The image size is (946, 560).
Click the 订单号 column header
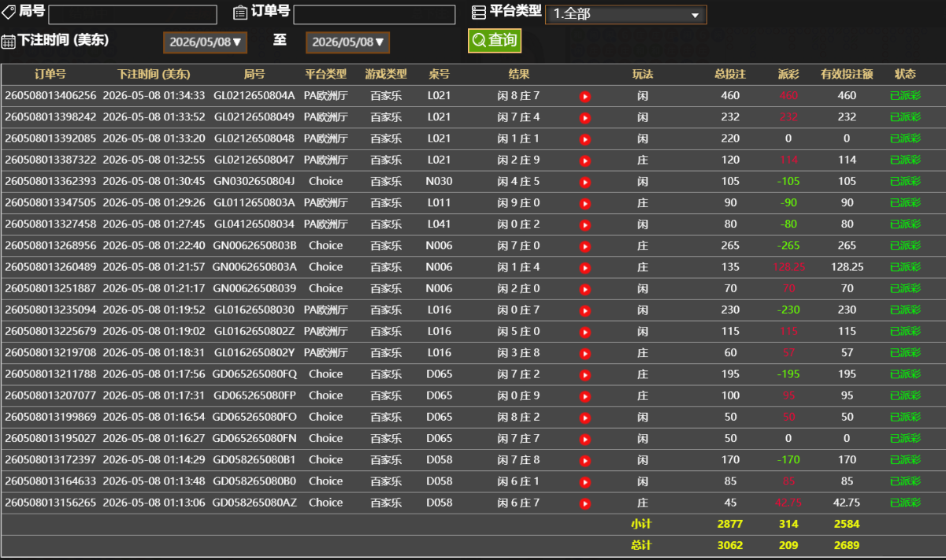pyautogui.click(x=50, y=74)
